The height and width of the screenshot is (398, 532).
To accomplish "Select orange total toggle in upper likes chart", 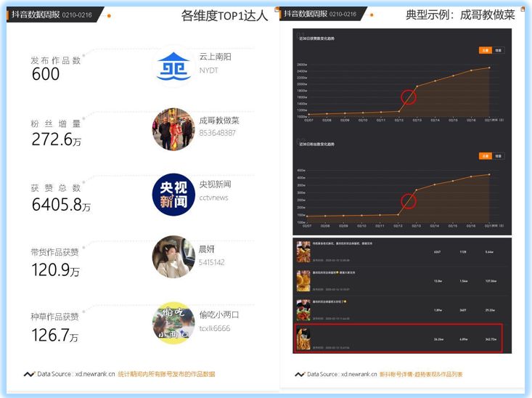I will coord(485,50).
